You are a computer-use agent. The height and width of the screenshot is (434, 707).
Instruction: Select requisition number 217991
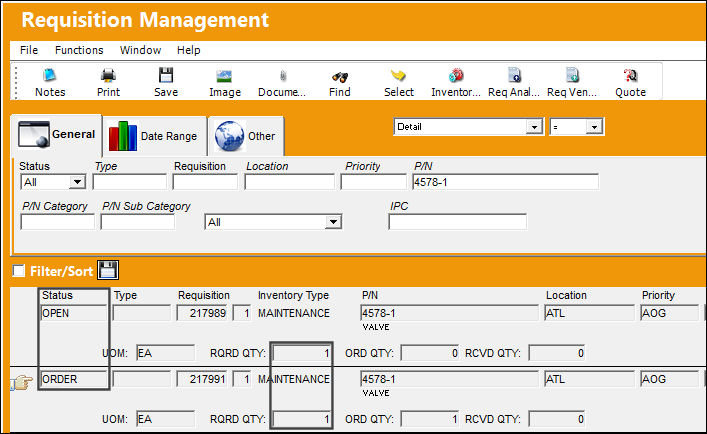202,379
